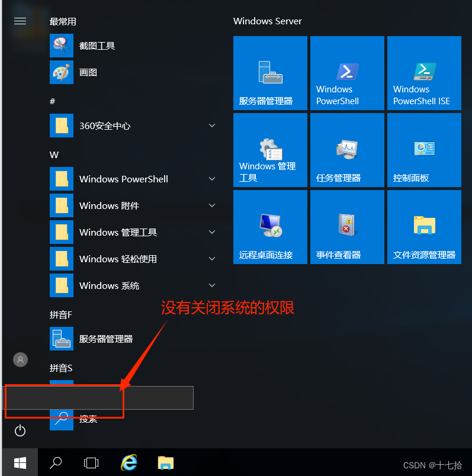472x476 pixels.
Task: Open Task View on the taskbar
Action: click(91, 463)
